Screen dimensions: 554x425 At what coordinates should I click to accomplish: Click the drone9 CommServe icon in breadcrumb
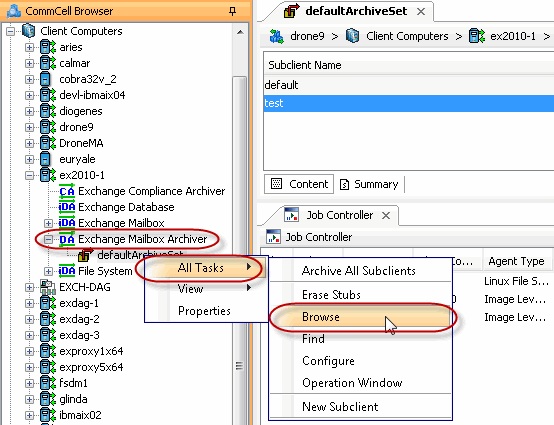[277, 36]
